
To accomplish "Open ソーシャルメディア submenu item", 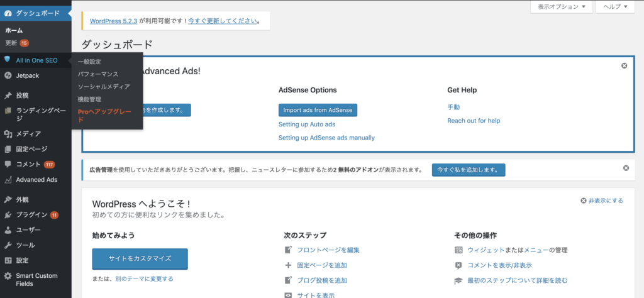I will (104, 87).
